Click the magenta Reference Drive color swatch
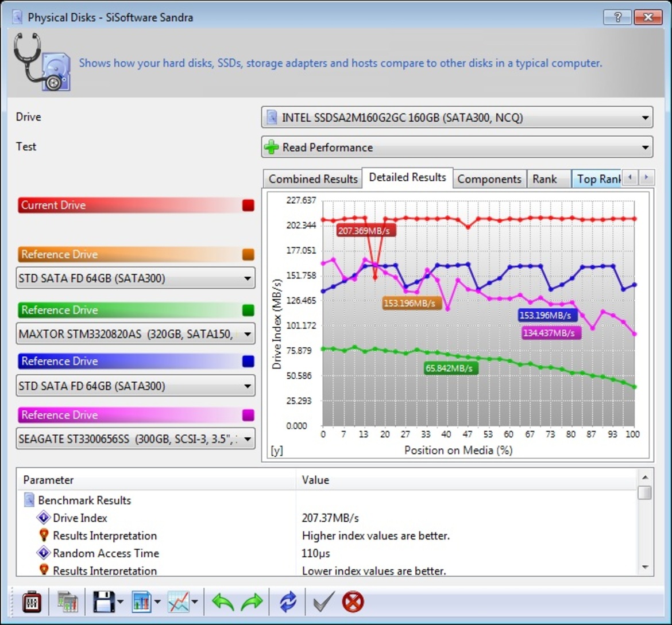 (x=248, y=415)
